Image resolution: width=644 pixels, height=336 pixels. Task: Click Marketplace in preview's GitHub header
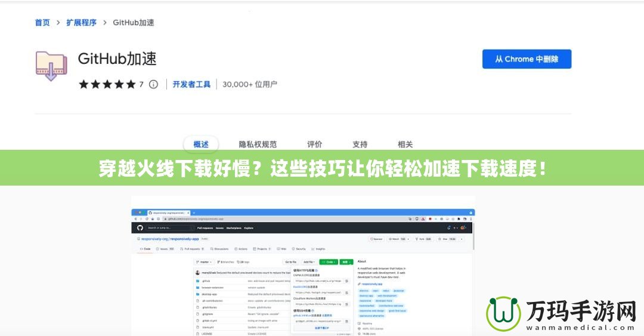click(234, 228)
